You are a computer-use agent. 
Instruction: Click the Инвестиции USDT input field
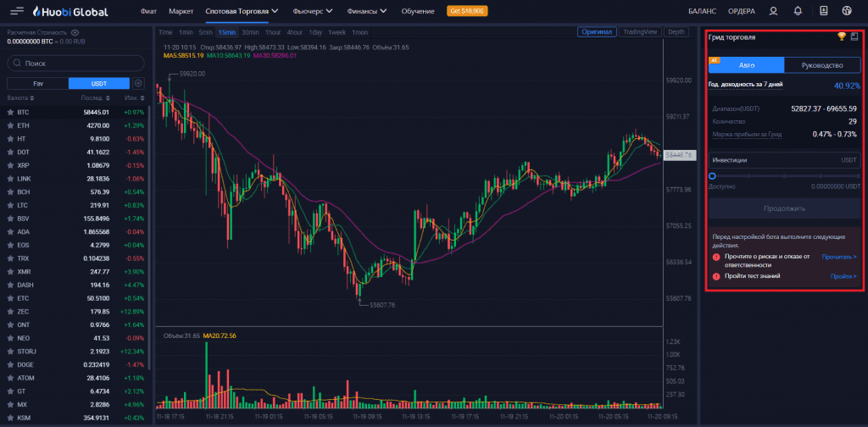pos(784,160)
